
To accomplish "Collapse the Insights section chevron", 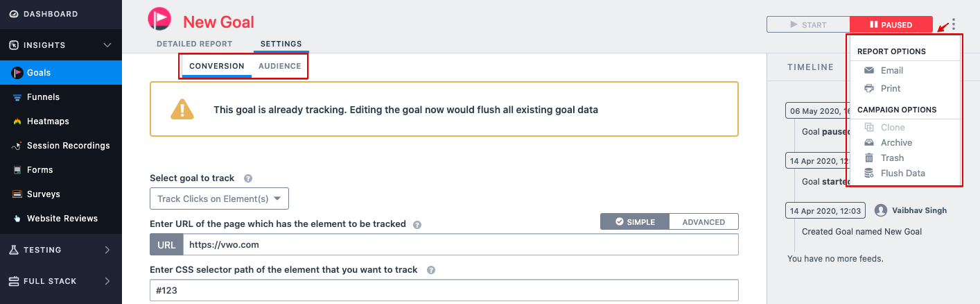I will point(107,45).
